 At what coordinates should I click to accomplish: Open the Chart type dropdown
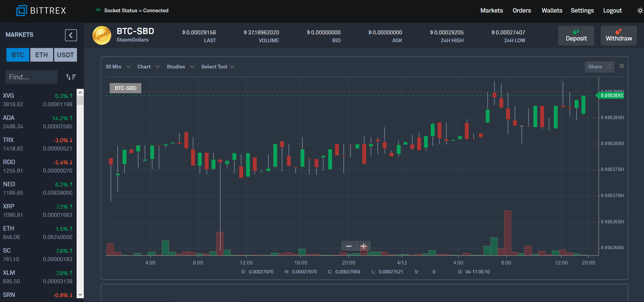tap(148, 67)
